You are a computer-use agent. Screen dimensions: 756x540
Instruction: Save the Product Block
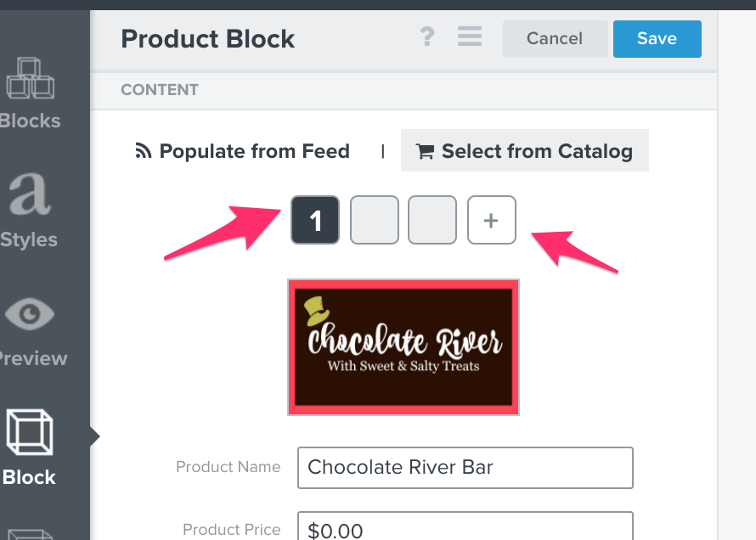tap(657, 38)
